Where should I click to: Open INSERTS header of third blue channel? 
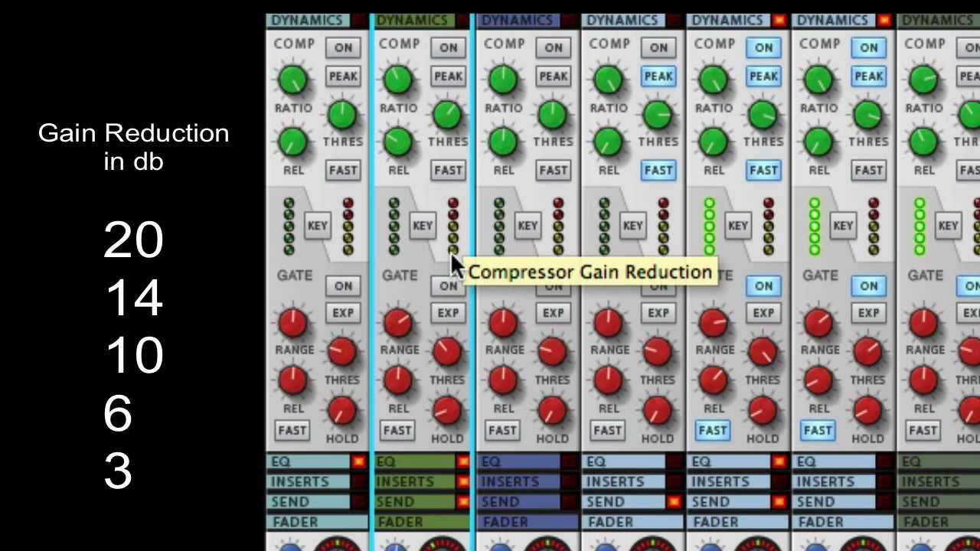click(x=519, y=482)
